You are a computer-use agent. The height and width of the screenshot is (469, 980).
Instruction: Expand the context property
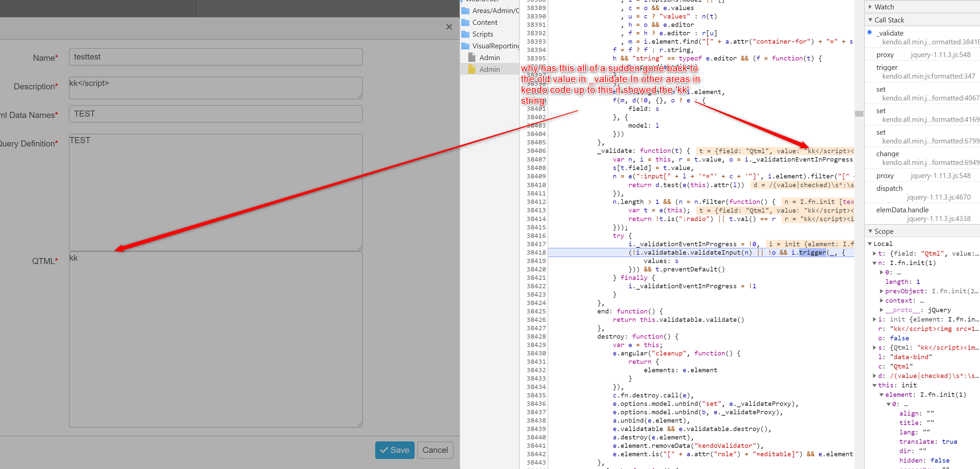coord(882,300)
